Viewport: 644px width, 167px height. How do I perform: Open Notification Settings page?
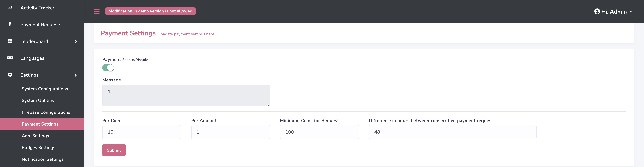(x=42, y=159)
